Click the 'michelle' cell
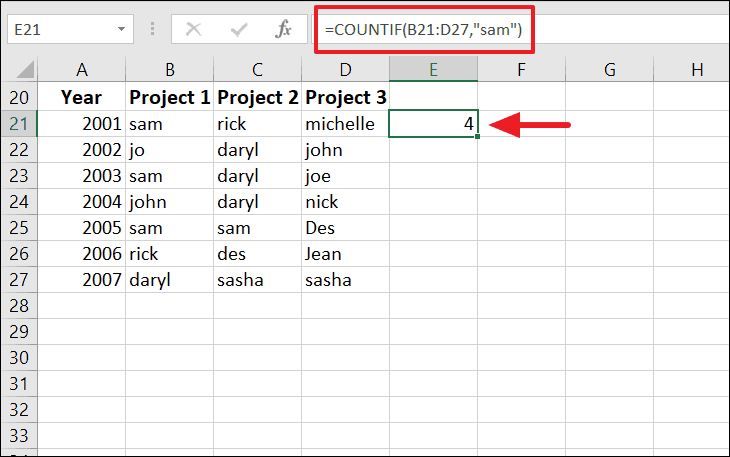Image resolution: width=730 pixels, height=457 pixels. pyautogui.click(x=345, y=123)
